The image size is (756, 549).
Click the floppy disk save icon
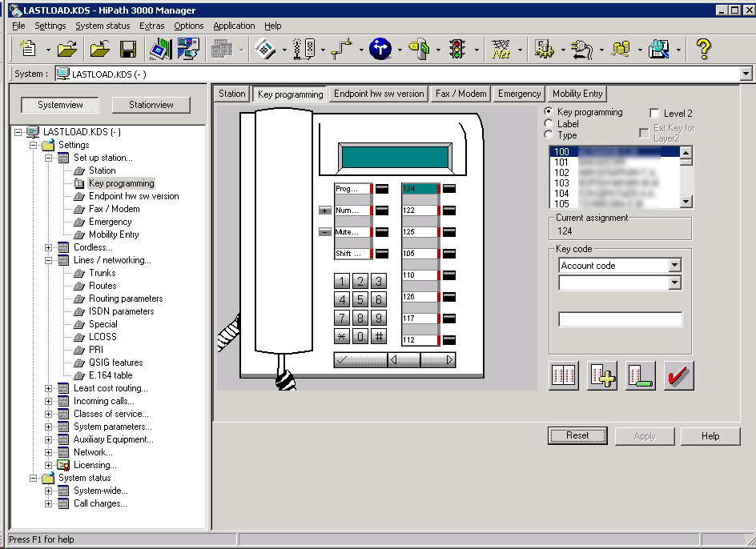coord(128,49)
